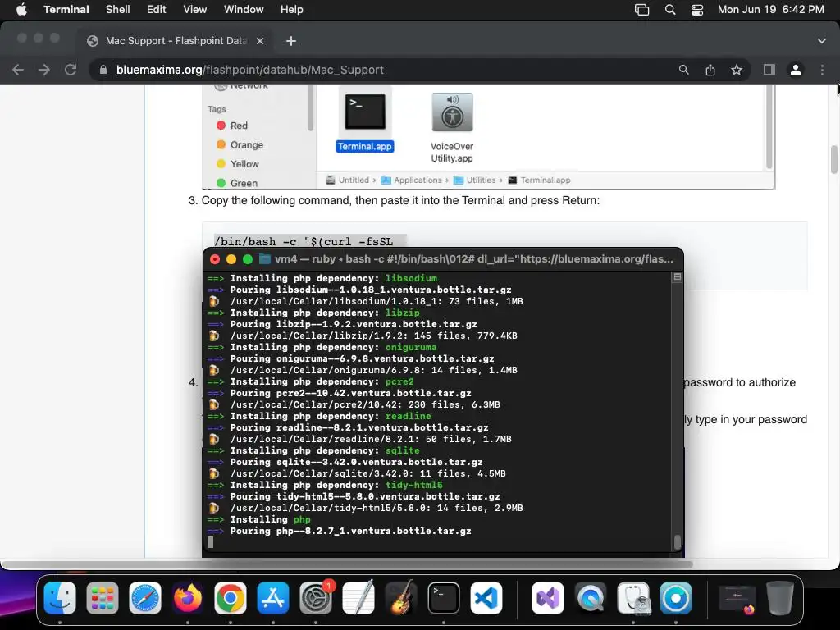
Task: Click the libzip/1.9.2 Cellar path line
Action: [x=374, y=336]
